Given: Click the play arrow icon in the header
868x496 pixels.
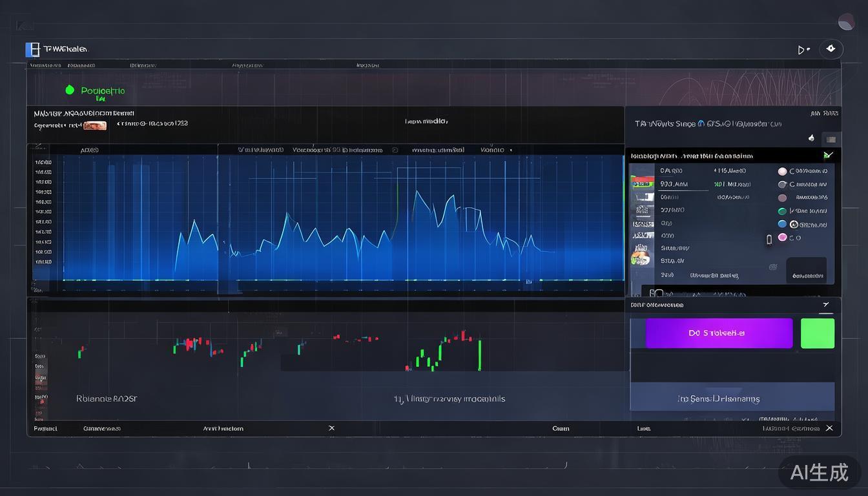Looking at the screenshot, I should click(803, 50).
